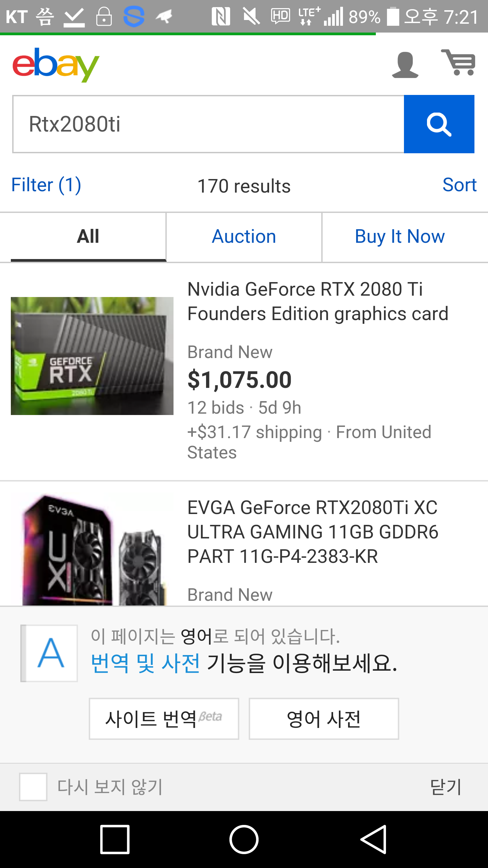This screenshot has width=488, height=868.
Task: Click the '영어 사전' button
Action: point(324,719)
